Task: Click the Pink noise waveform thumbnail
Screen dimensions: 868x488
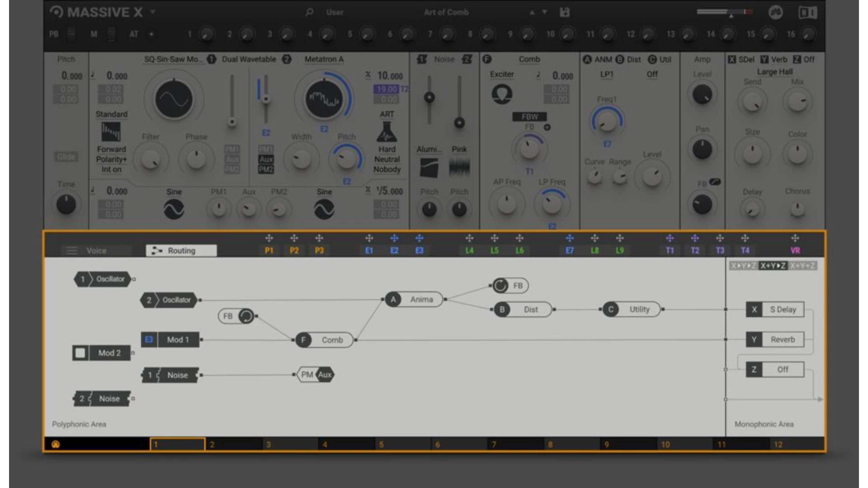Action: [459, 168]
